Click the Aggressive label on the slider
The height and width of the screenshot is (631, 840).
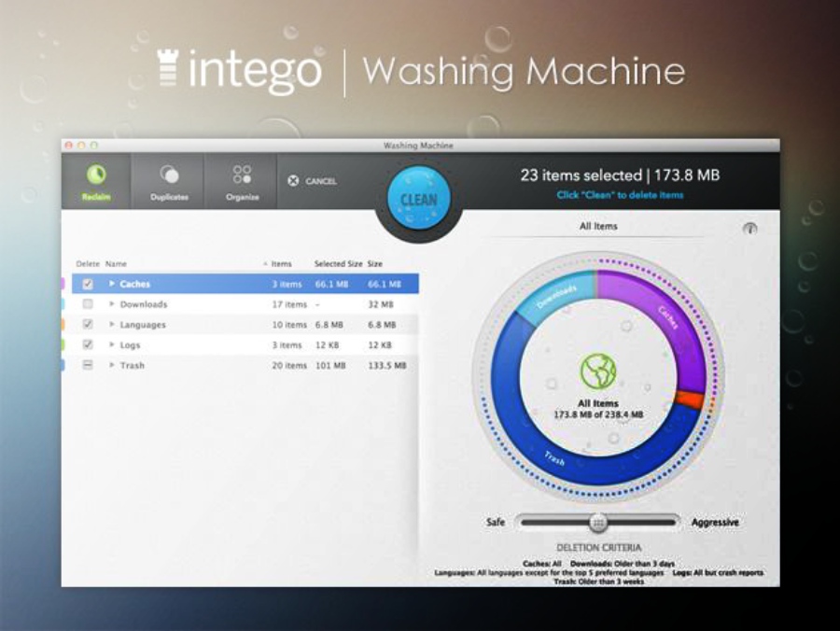(715, 522)
